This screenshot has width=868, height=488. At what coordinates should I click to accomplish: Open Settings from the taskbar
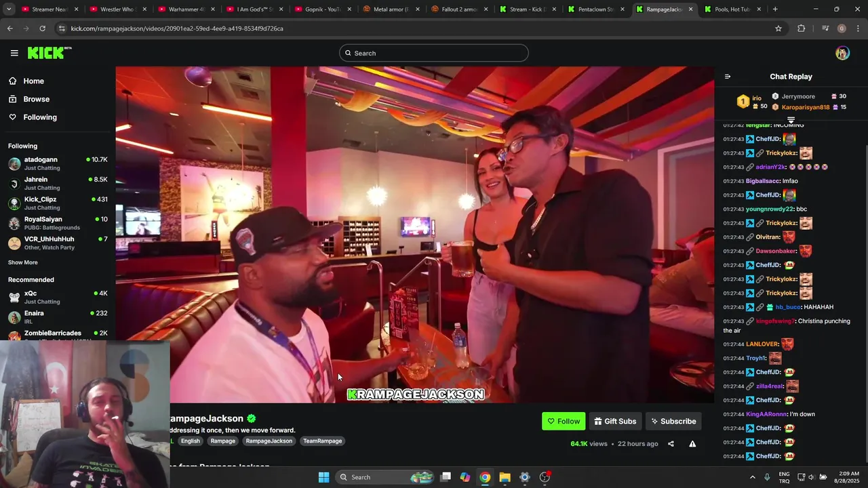coord(524,477)
